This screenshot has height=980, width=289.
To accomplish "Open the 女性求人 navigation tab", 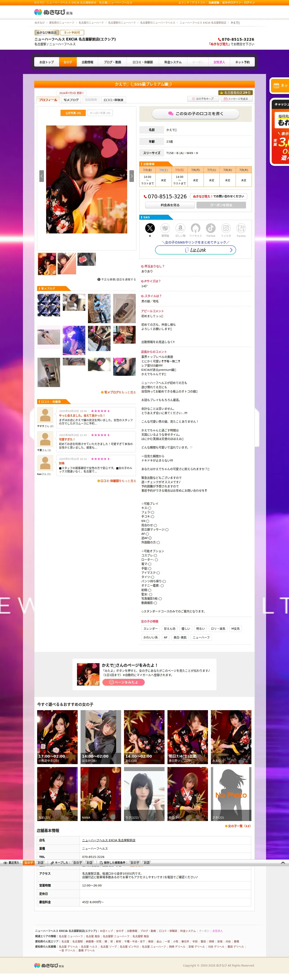I will 219,62.
